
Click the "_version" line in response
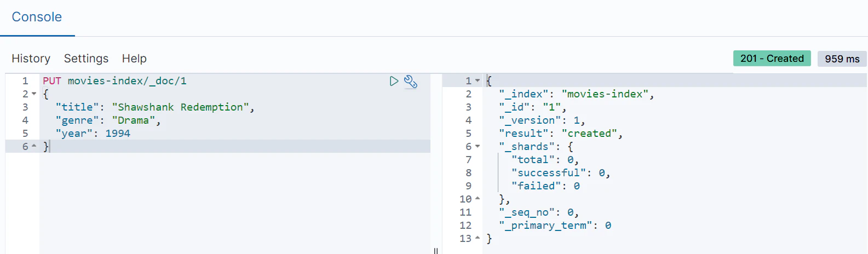[542, 120]
